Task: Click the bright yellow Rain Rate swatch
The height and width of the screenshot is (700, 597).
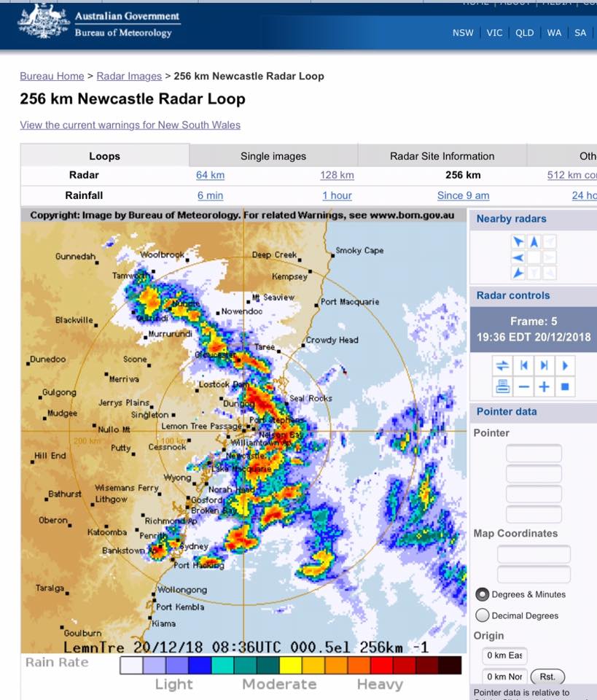Action: point(291,665)
